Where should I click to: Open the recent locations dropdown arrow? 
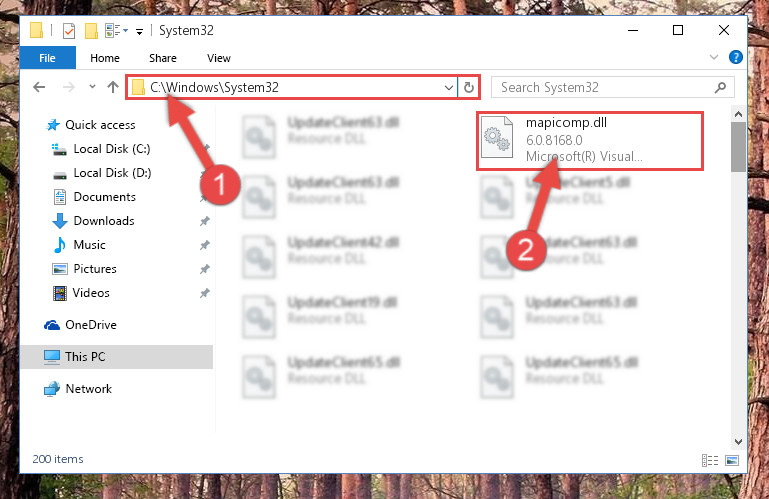point(92,87)
